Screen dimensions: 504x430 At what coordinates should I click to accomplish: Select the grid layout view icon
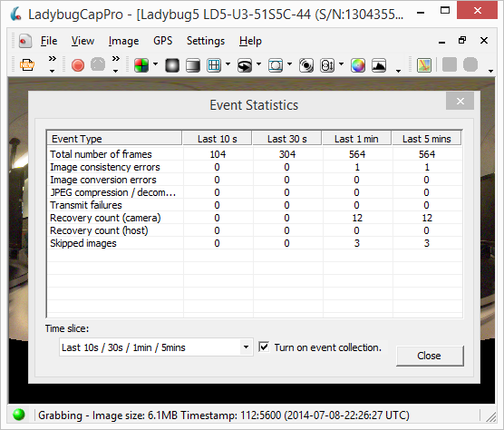214,65
